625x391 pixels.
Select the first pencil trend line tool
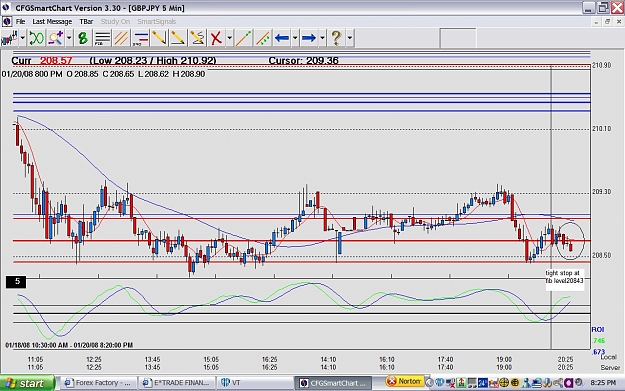[x=159, y=38]
